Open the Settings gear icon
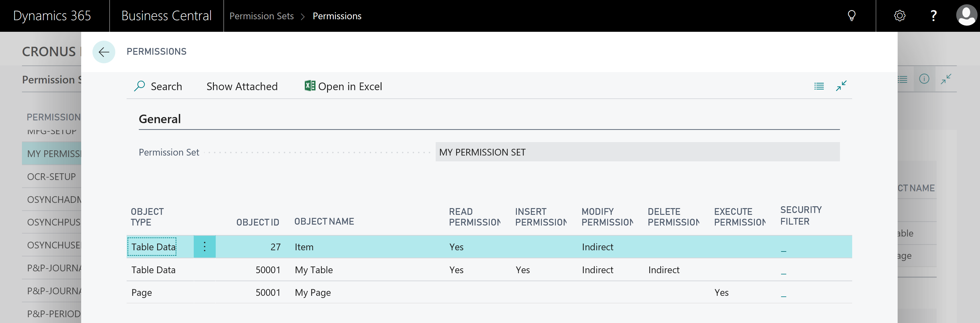This screenshot has height=323, width=980. [899, 16]
